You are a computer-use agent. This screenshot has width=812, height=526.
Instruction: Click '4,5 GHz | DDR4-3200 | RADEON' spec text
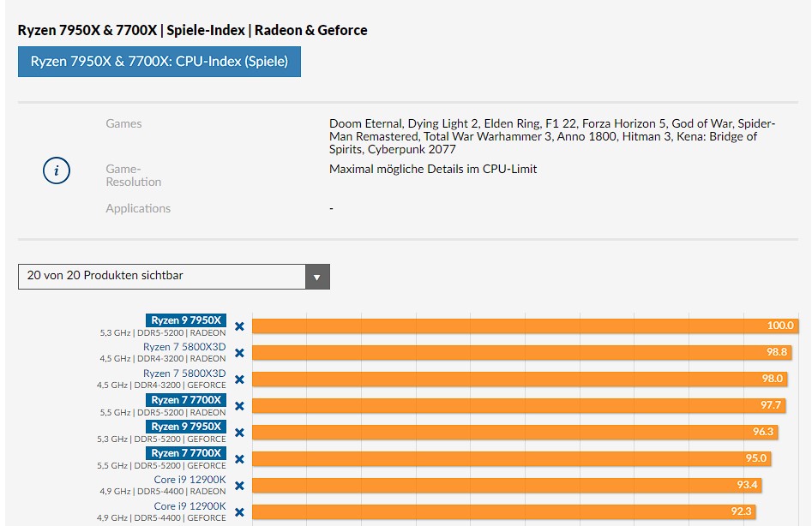click(163, 358)
